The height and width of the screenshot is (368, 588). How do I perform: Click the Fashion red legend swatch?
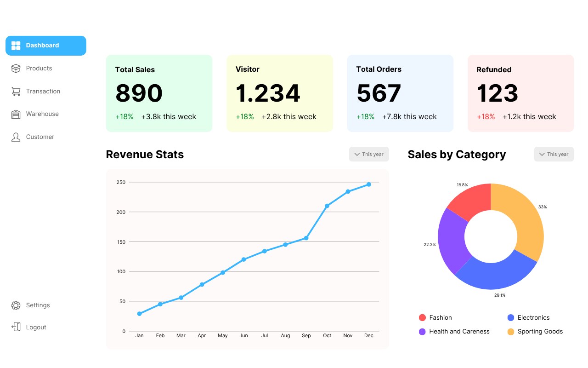tap(422, 318)
